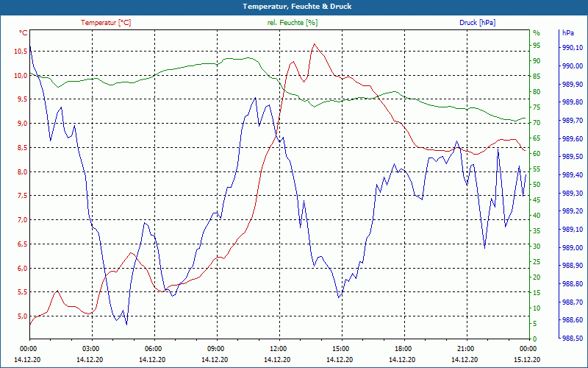Screen dimensions: 588x368
Task: Click the 20 humidity axis value
Action: click(537, 277)
